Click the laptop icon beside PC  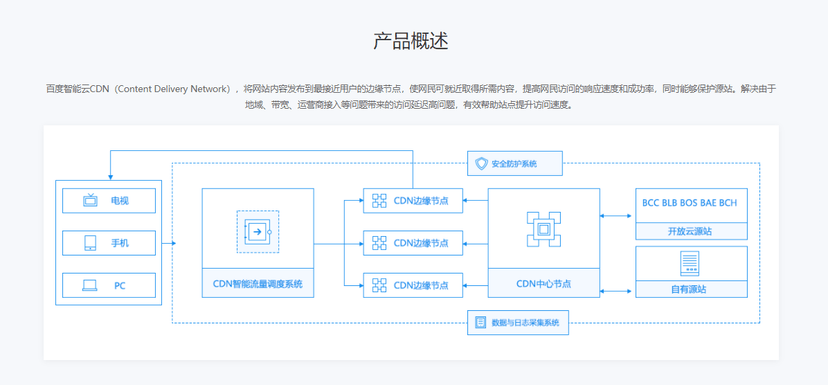tap(90, 286)
